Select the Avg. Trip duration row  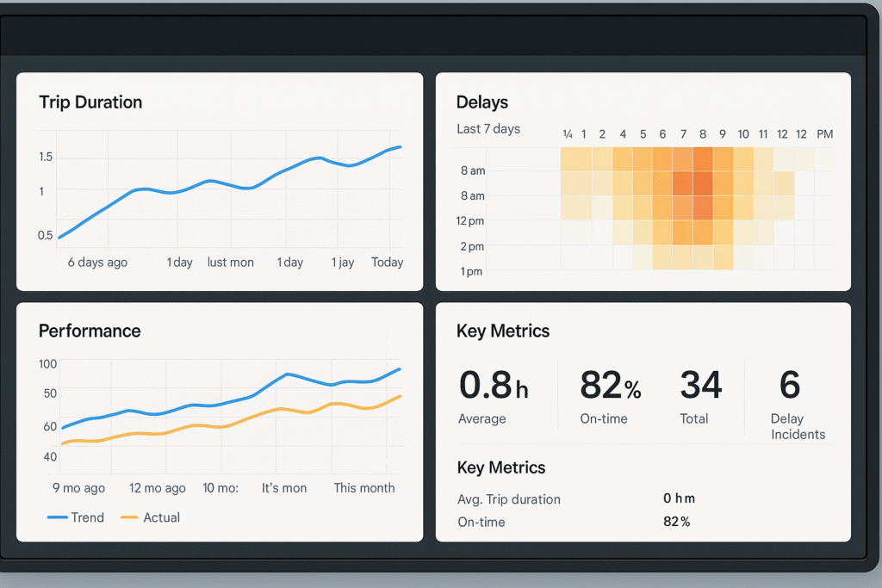pyautogui.click(x=509, y=499)
